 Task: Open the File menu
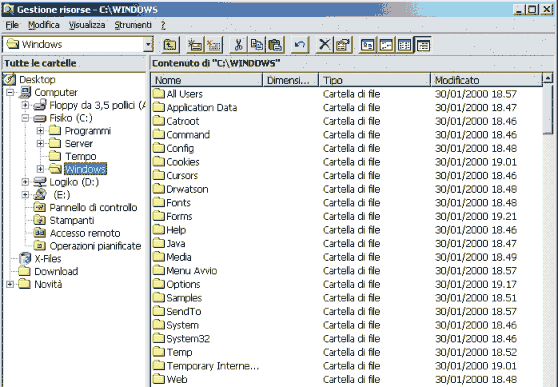[x=12, y=25]
